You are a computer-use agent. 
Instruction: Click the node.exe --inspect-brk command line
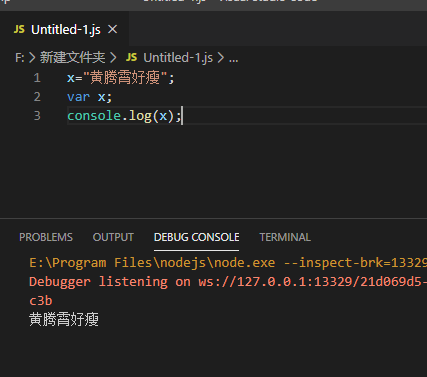pos(228,263)
